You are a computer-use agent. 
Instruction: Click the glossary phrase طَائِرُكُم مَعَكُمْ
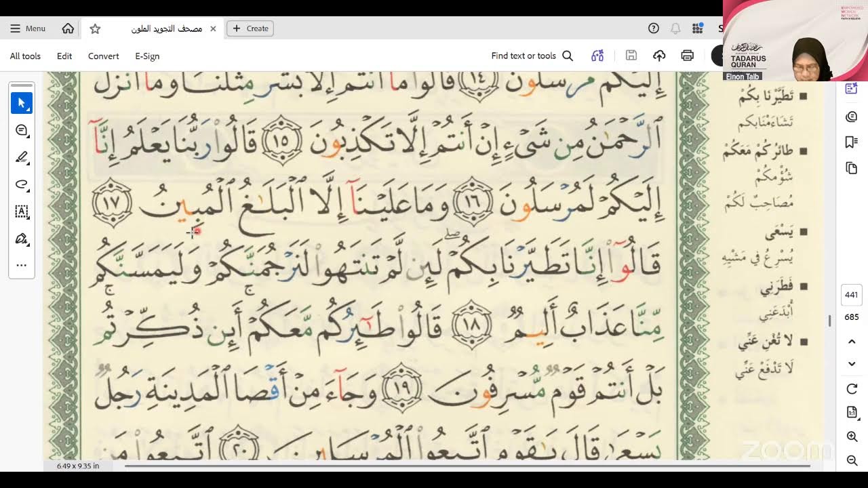pos(758,150)
